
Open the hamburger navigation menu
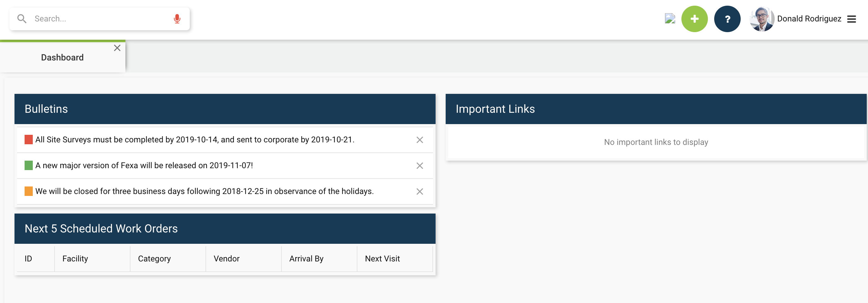(852, 19)
